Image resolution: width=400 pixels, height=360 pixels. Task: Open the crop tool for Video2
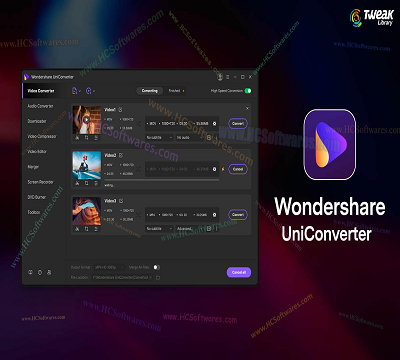click(x=87, y=183)
